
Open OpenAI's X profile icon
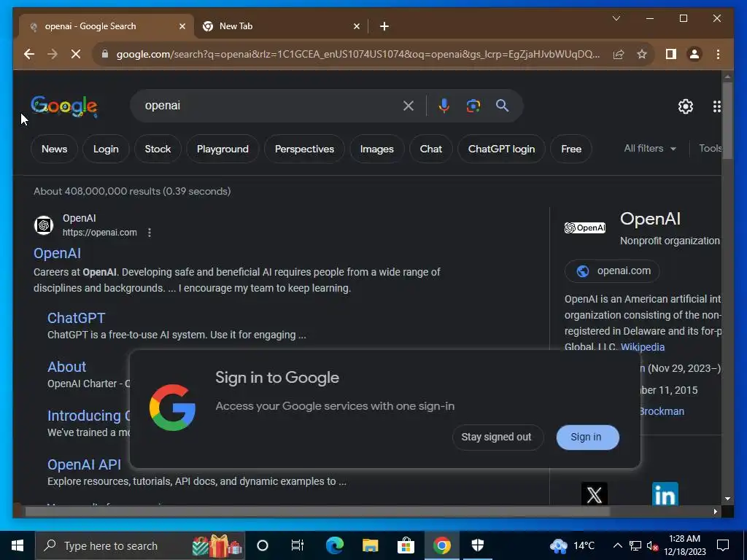point(594,494)
